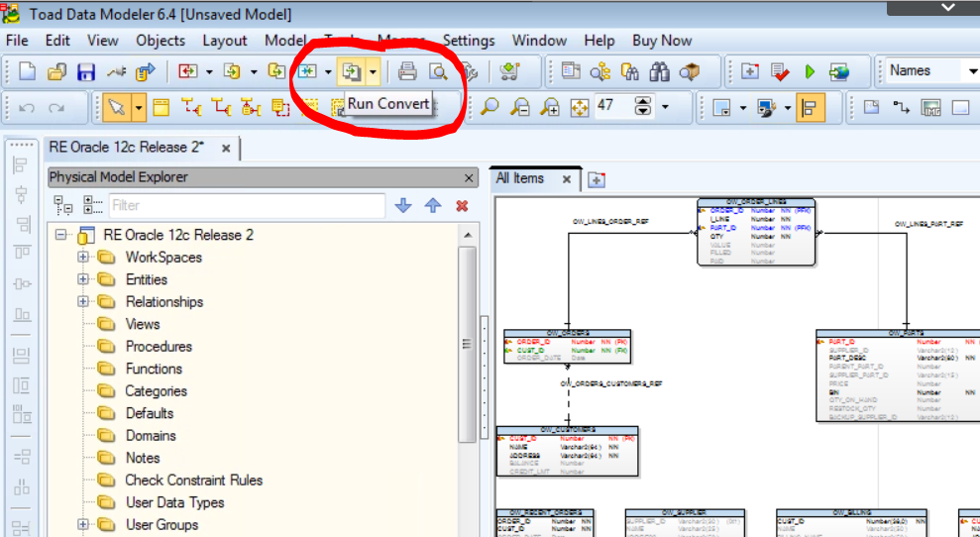Select Check Constraint Rules in the tree
The width and height of the screenshot is (980, 537).
pos(194,481)
